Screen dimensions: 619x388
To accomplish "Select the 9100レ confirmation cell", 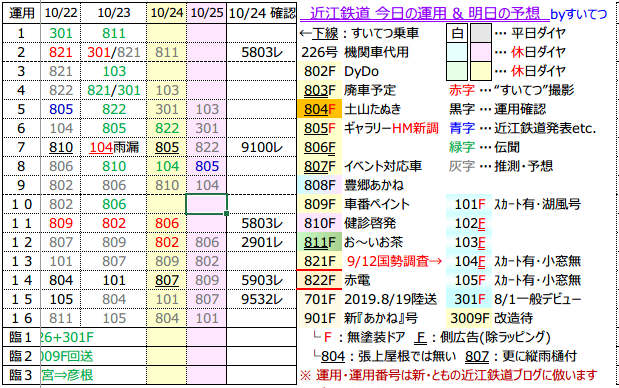I will 262,147.
